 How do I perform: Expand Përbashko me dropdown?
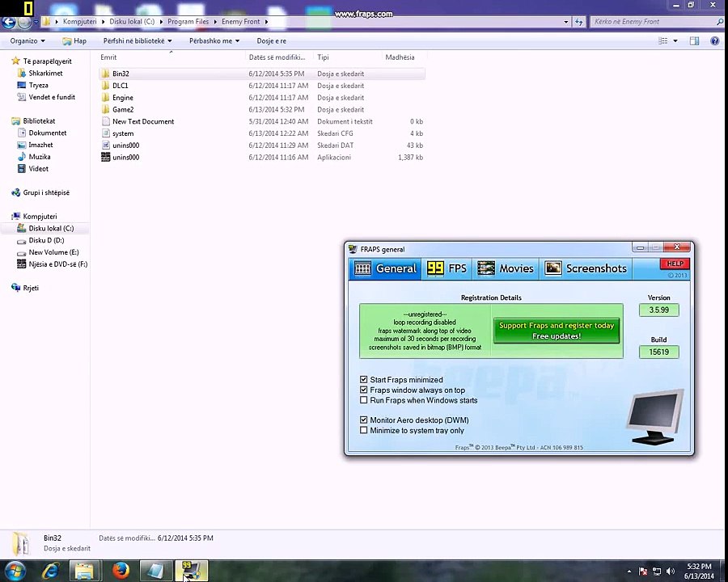(x=214, y=41)
